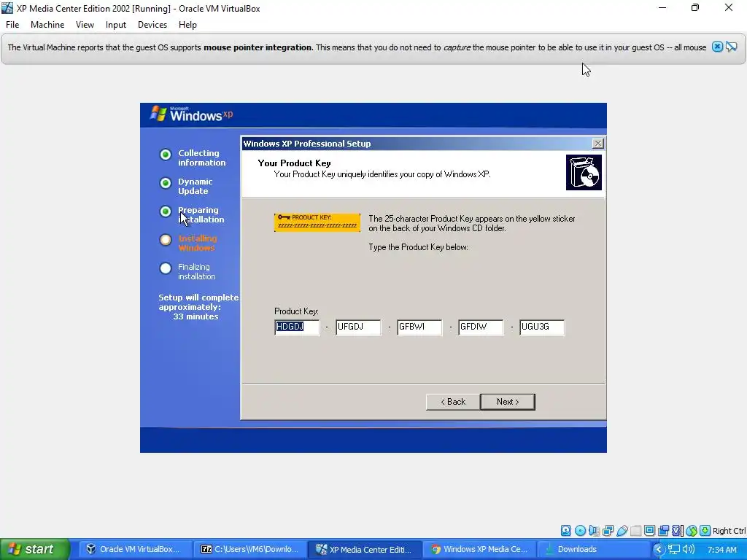Open the Input menu
The image size is (747, 560).
coord(116,25)
